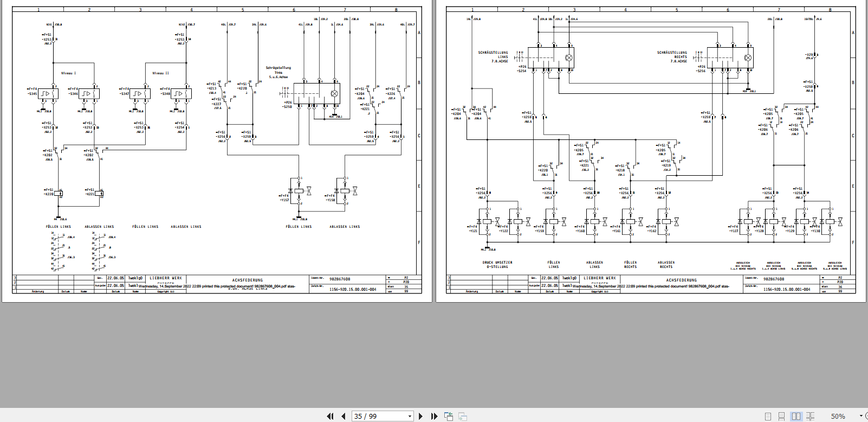
Task: Advance to the next page
Action: tap(420, 416)
